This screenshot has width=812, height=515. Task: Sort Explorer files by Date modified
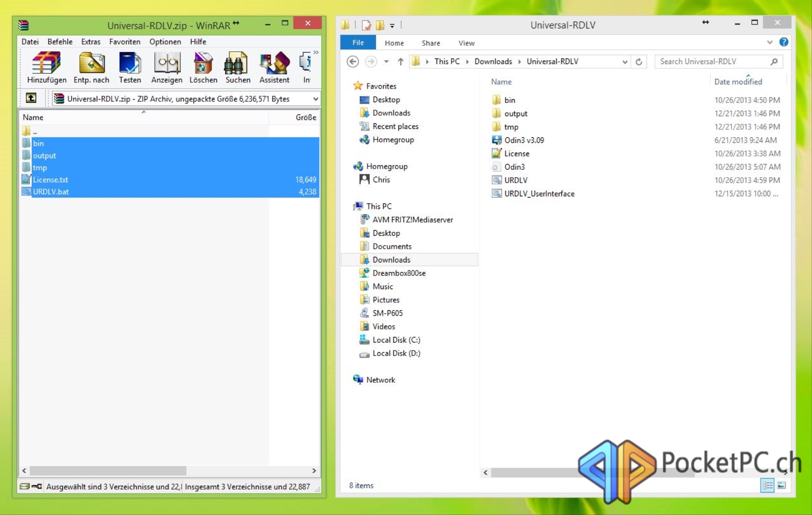pyautogui.click(x=738, y=81)
